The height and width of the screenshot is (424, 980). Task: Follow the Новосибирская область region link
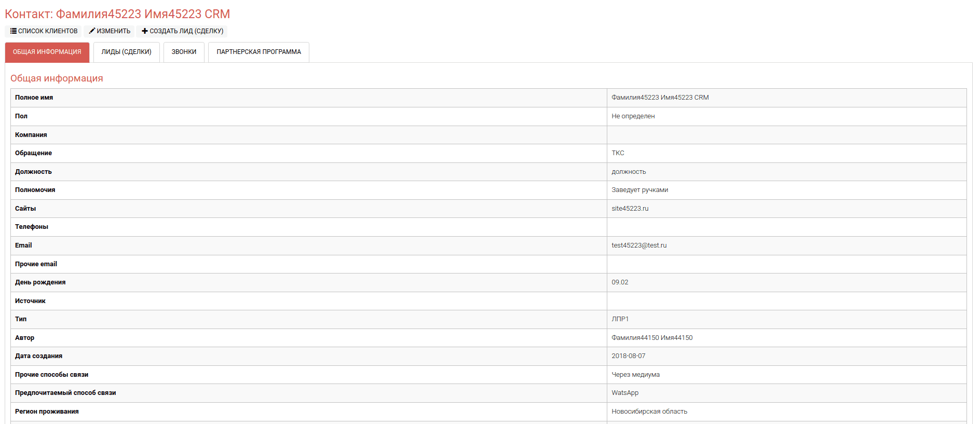click(x=649, y=412)
